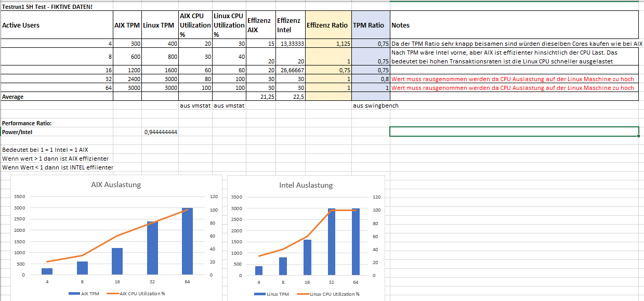Select the 'Power/Intel' label cell
The image size is (644, 301).
pos(57,132)
